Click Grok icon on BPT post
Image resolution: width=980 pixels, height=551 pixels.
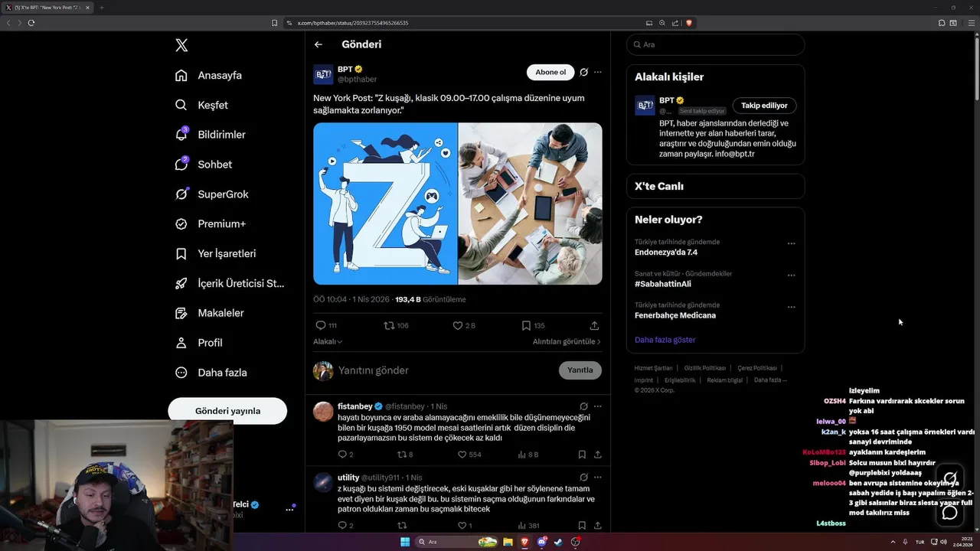pos(583,72)
